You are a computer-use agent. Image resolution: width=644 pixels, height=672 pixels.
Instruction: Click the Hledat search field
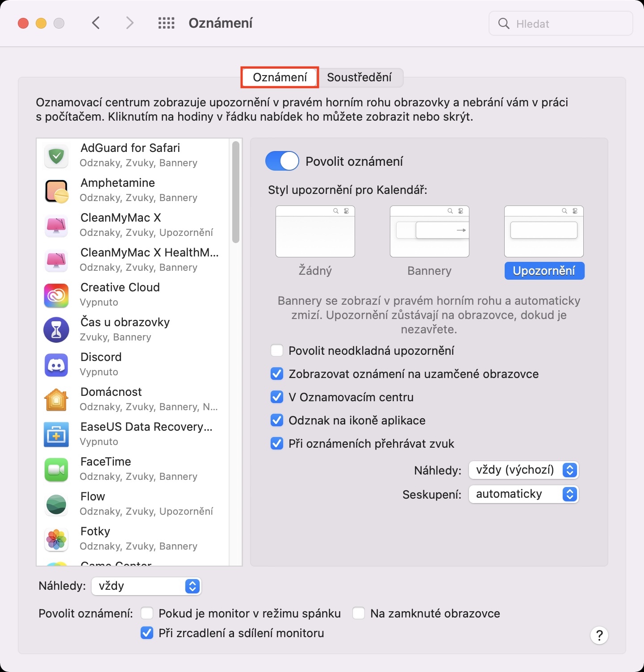[561, 23]
